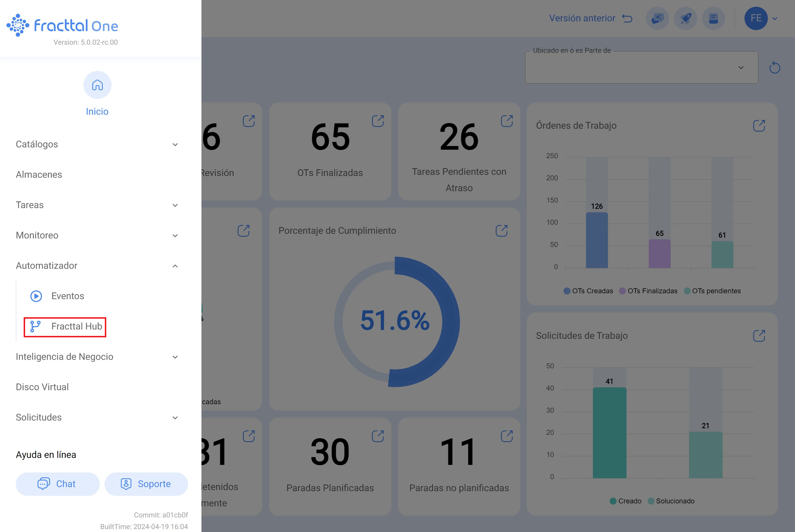This screenshot has width=795, height=532.
Task: Select Eventos under Automatizador
Action: pos(68,296)
